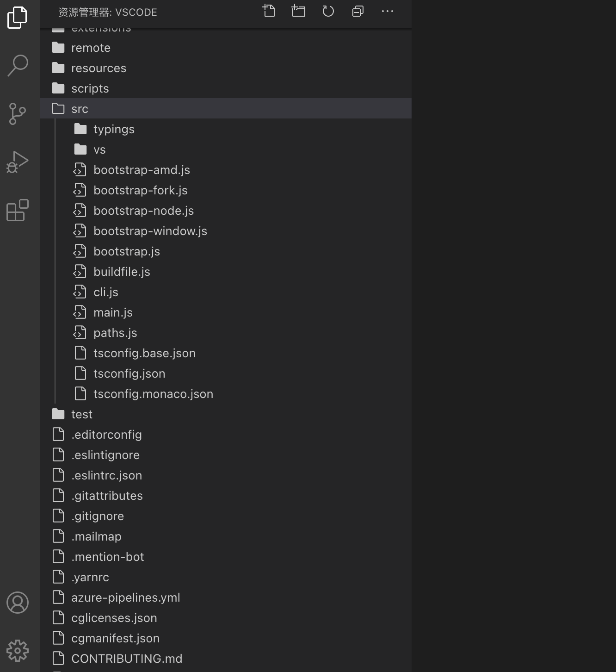This screenshot has height=672, width=616.
Task: Open explorer more actions menu
Action: click(x=388, y=11)
